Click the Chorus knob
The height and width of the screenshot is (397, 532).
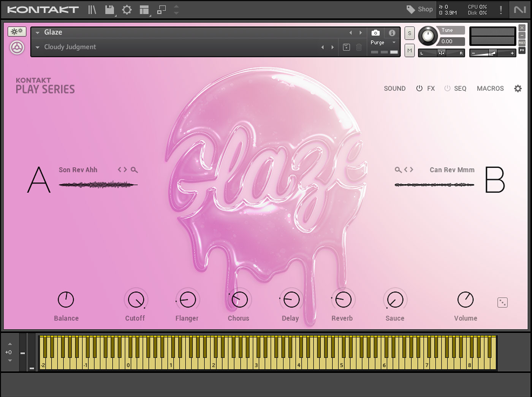coord(239,300)
